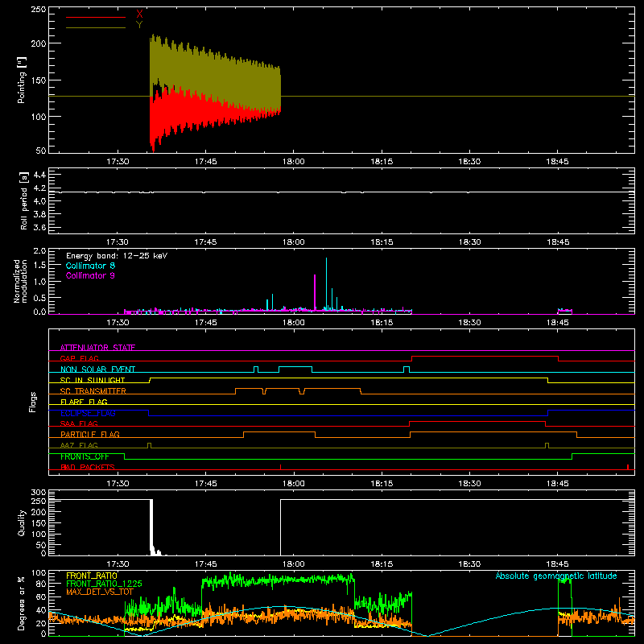Click the 250 tick on Pointing axis
Screen dimensions: 644x644
click(38, 9)
